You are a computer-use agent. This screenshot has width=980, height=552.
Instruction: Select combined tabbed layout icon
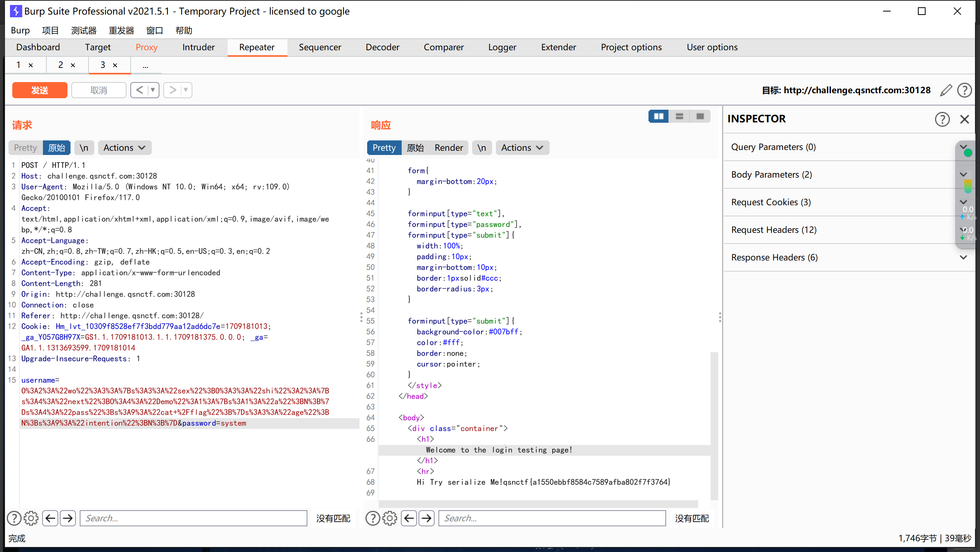point(700,116)
